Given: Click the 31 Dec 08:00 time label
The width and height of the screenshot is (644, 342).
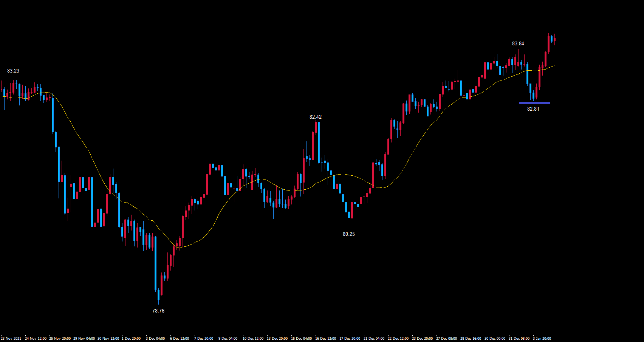Looking at the screenshot, I should click(x=519, y=338).
